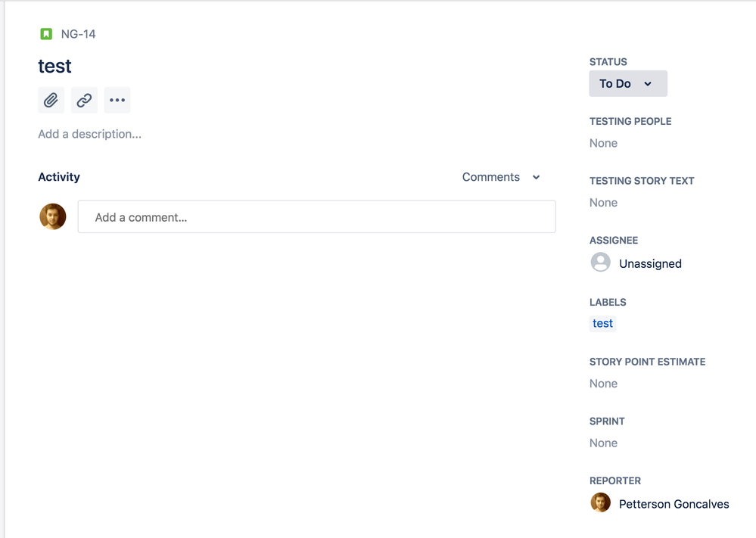Set a value for Story Point Estimate
The image size is (756, 538).
pos(603,383)
